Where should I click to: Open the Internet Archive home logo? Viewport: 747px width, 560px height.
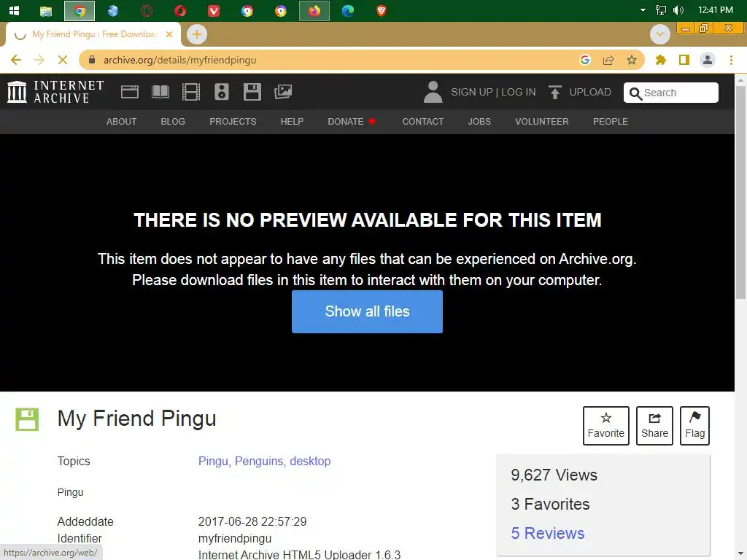[x=55, y=91]
